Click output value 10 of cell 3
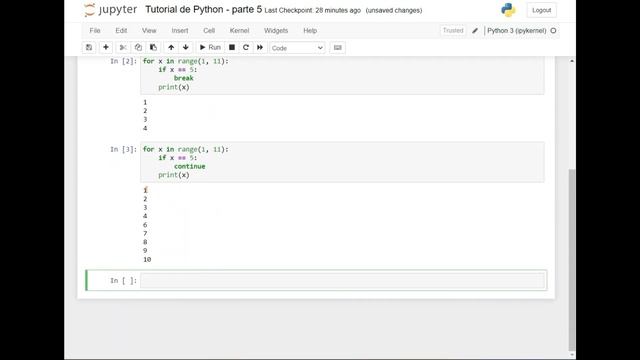This screenshot has width=640, height=360. pyautogui.click(x=147, y=260)
